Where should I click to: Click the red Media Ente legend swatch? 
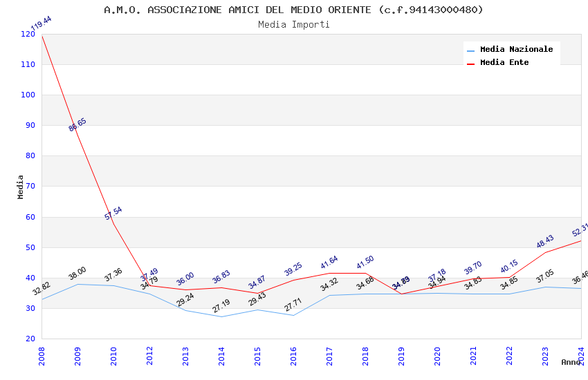(470, 64)
